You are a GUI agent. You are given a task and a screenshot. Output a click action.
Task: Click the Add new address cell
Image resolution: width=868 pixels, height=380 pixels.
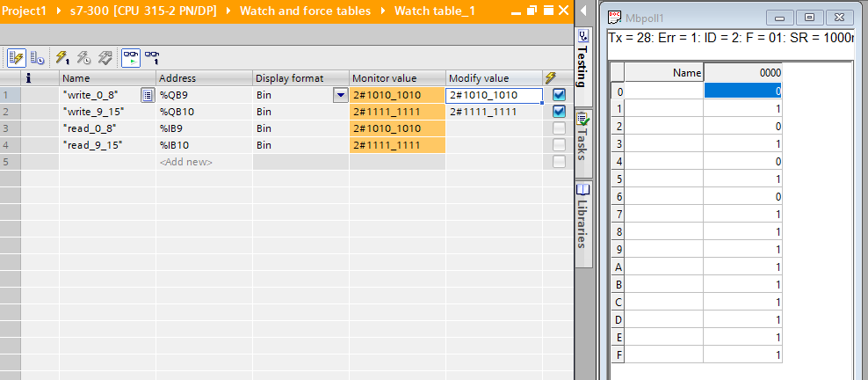(x=204, y=162)
